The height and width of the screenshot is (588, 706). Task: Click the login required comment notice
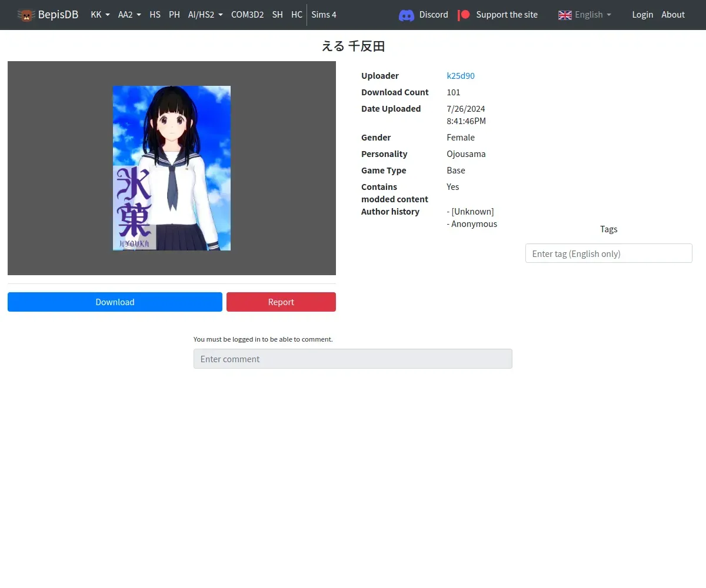(263, 339)
